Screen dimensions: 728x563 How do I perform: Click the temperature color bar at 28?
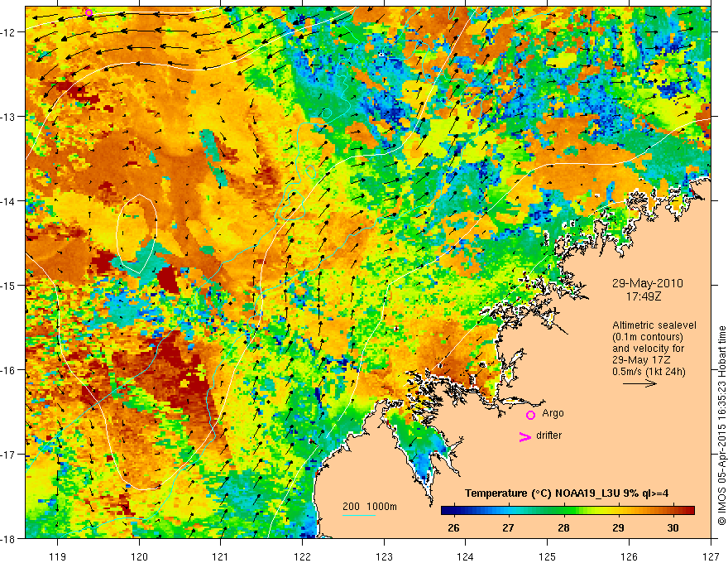click(x=563, y=511)
